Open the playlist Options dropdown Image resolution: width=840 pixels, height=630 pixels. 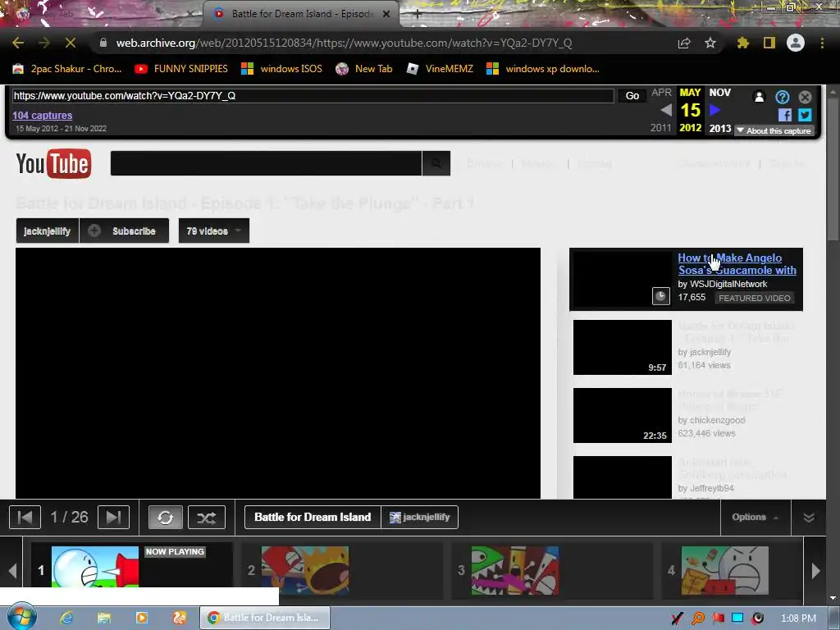[x=756, y=518]
